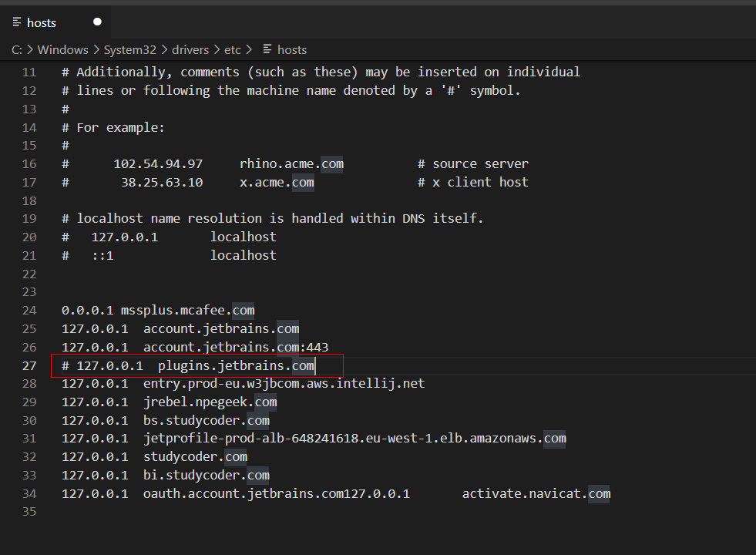Click the '# source server' comment
The image size is (756, 555).
pos(473,164)
